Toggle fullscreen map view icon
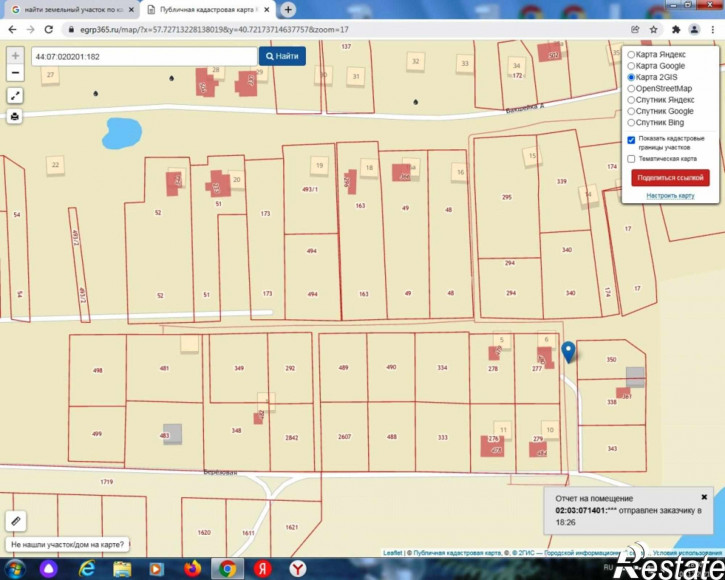The image size is (725, 580). [x=15, y=96]
